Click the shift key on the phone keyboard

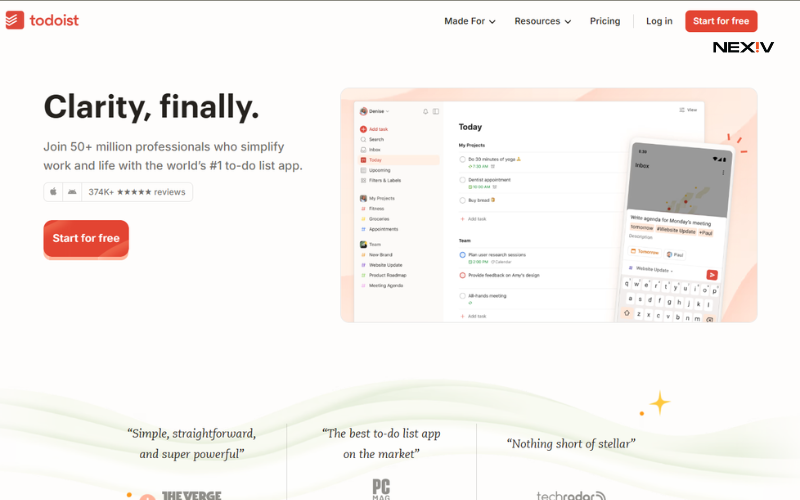pos(627,313)
